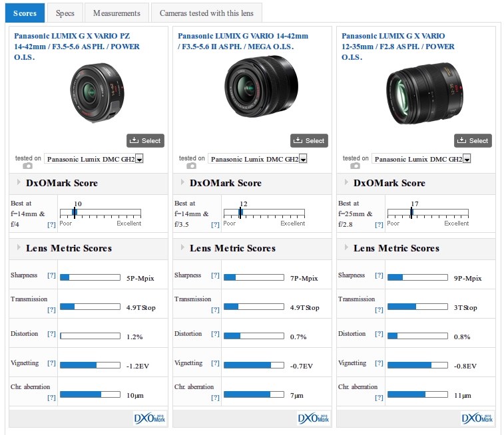Click the 7P-Mpix sharpness value
The width and height of the screenshot is (504, 435).
click(x=304, y=278)
